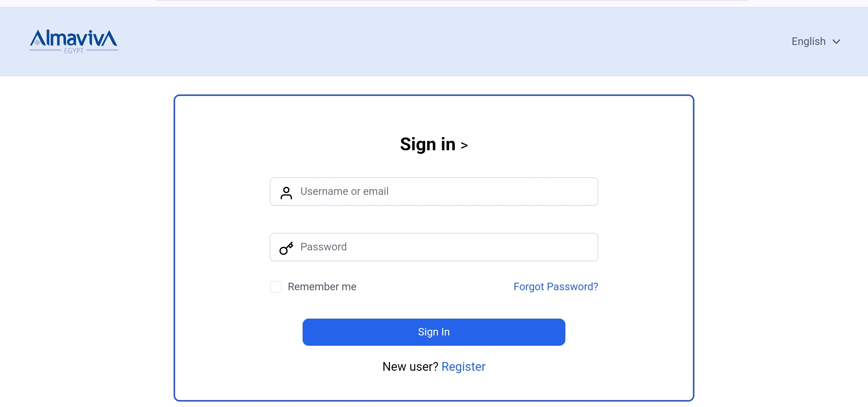Screen dimensions: 868x407
Task: Click the New user? text
Action: tap(410, 367)
